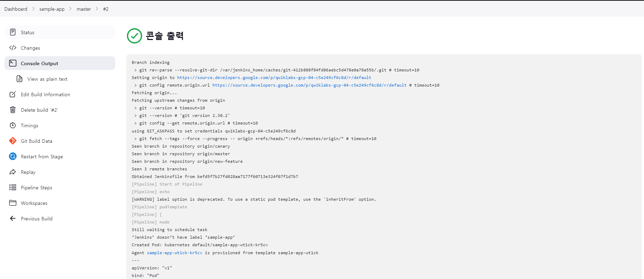Screen dimensions: 644x279
Task: Click 'Created Pod: kubernetes' log line
Action: [x=200, y=245]
